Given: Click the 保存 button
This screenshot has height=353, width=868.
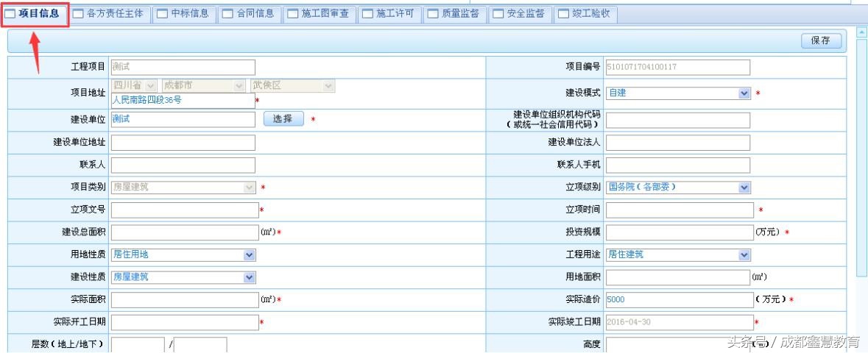Looking at the screenshot, I should tap(821, 41).
